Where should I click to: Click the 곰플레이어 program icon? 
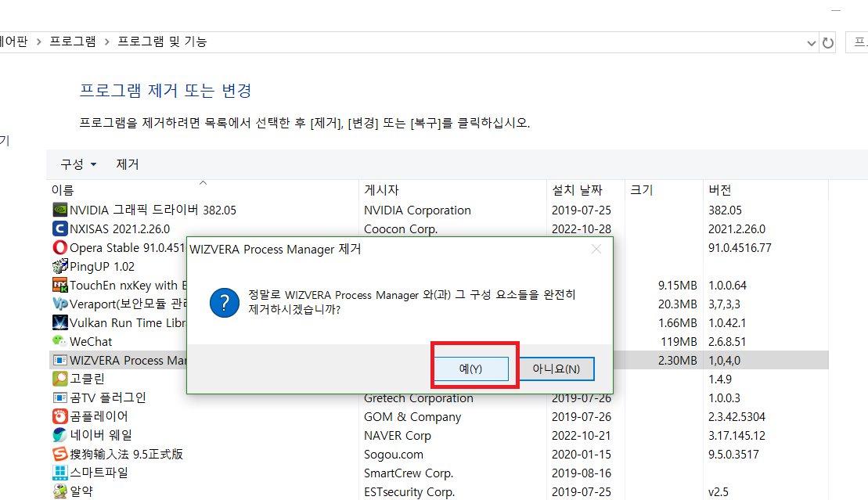click(x=59, y=416)
